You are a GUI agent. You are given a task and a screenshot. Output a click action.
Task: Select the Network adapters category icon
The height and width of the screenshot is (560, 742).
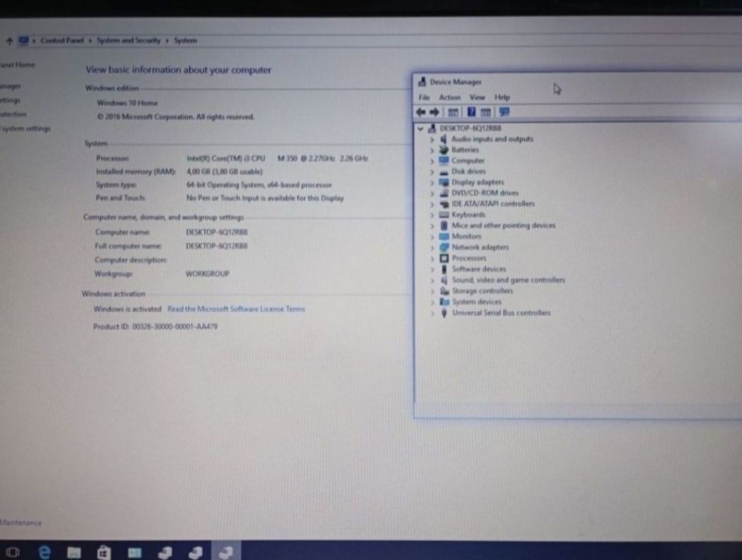(x=443, y=247)
